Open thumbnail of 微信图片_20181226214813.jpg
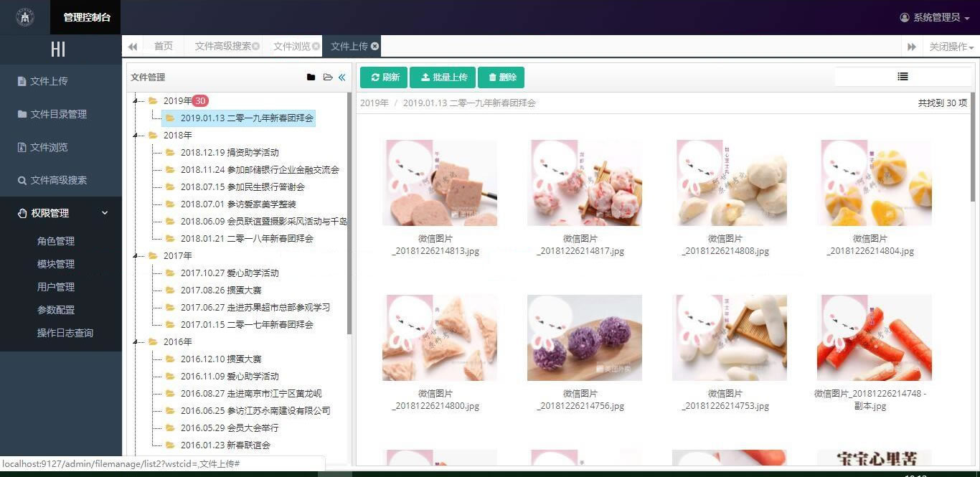The width and height of the screenshot is (980, 477). pyautogui.click(x=440, y=183)
